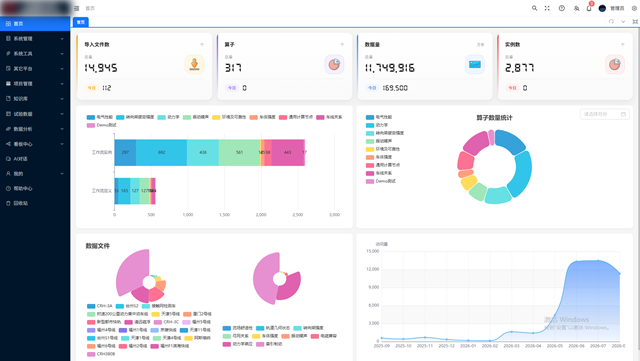Expand the 系统工具 chevron in sidebar

(62, 53)
